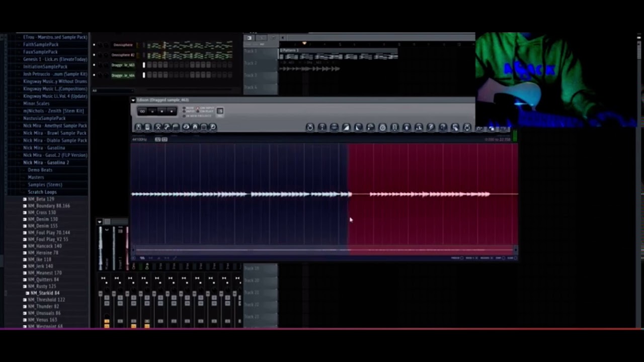Select the NM_Hancock 140 sample
This screenshot has width=644, height=362.
coord(45,246)
